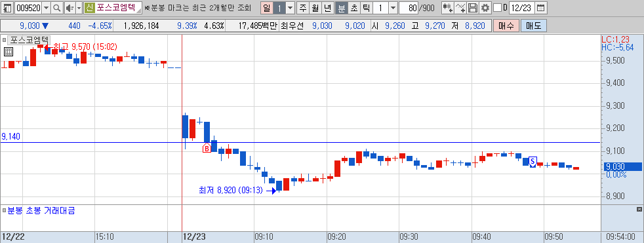This screenshot has height=243, width=644.
Task: Click the date field 12/23
Action: (x=522, y=7)
